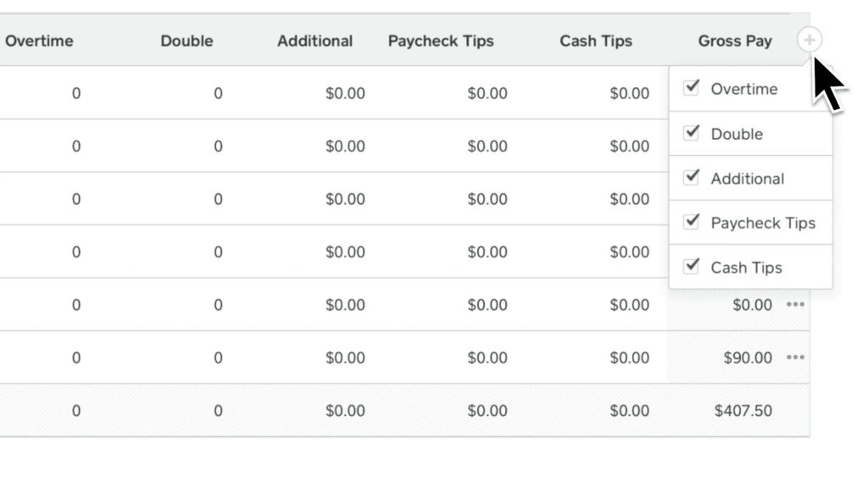Click the Additional column header
The image size is (868, 481).
(x=314, y=41)
